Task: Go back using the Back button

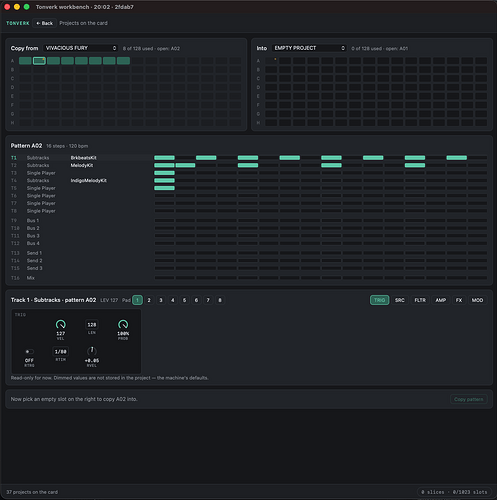Action: 44,23
